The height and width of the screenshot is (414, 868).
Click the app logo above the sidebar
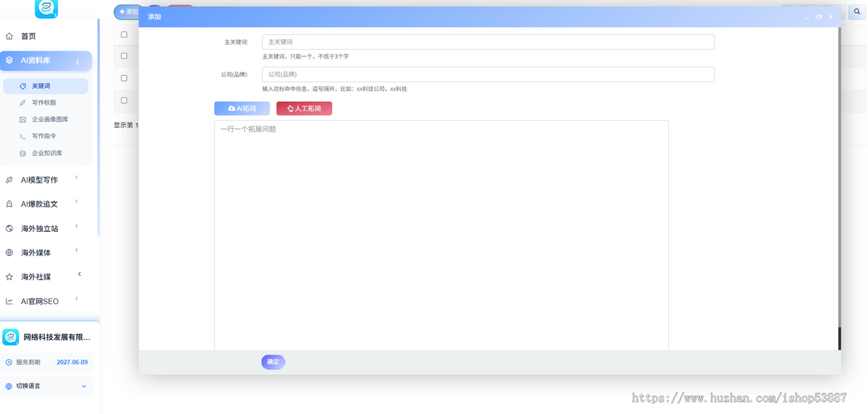click(x=46, y=9)
